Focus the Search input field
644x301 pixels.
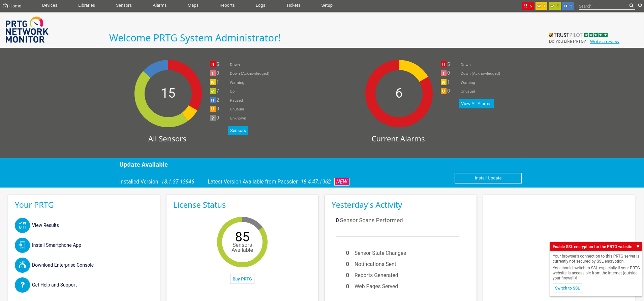[603, 6]
